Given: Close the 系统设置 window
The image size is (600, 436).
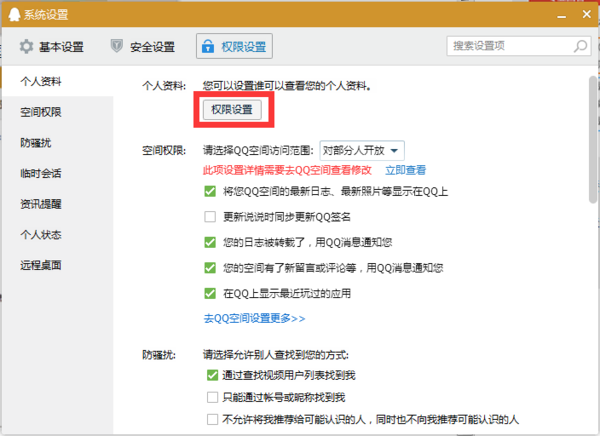Looking at the screenshot, I should coord(587,14).
